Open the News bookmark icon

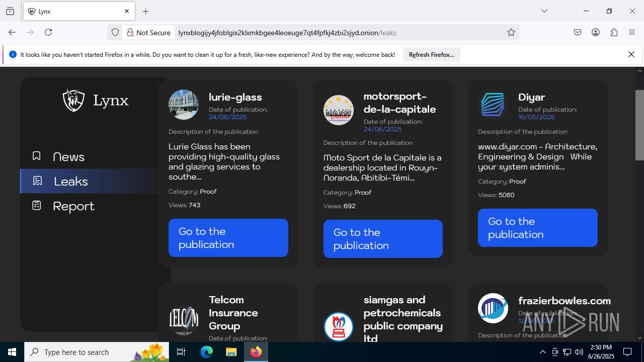point(36,156)
